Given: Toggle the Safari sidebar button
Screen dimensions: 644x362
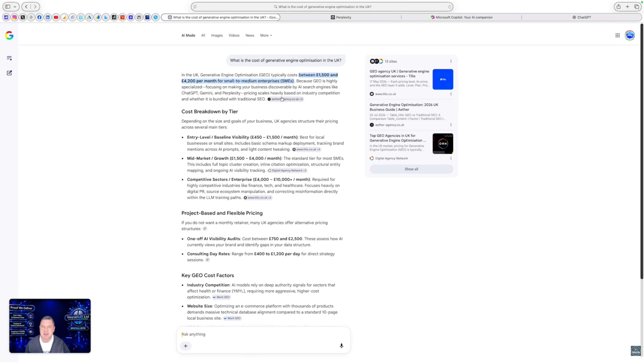Looking at the screenshot, I should [8, 7].
